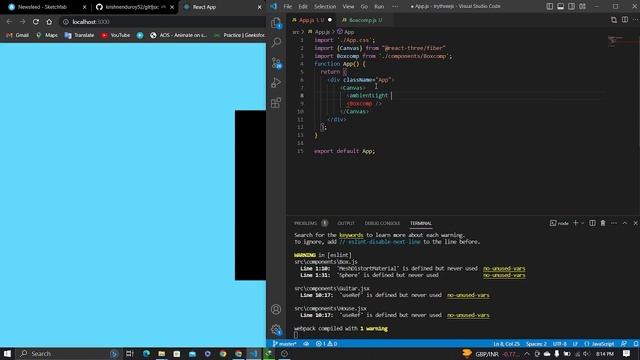Screen dimensions: 640x360
Task: Expand the hidden menus ellipsis in menu bar
Action: click(395, 7)
